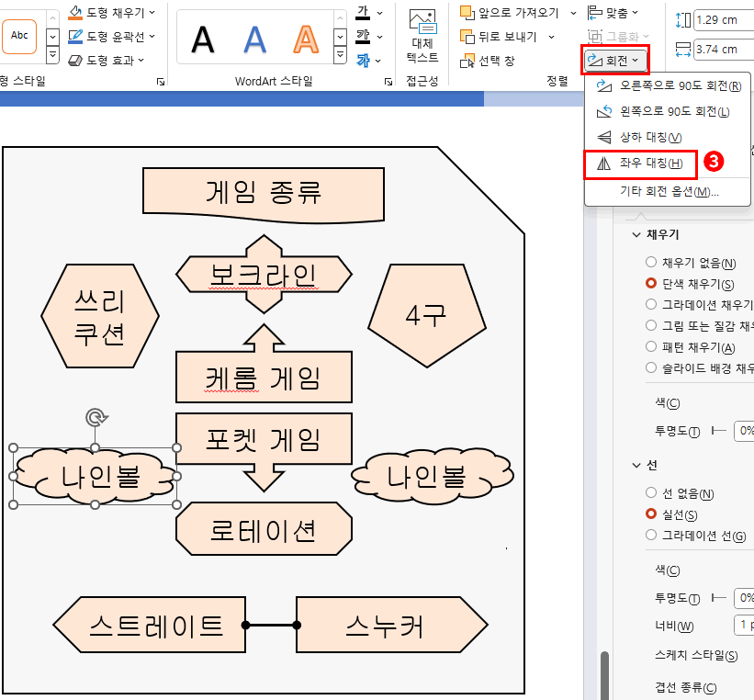Choose Rotate Right 90° (오른쪽으로 90도 회전)
754x700 pixels.
[669, 86]
